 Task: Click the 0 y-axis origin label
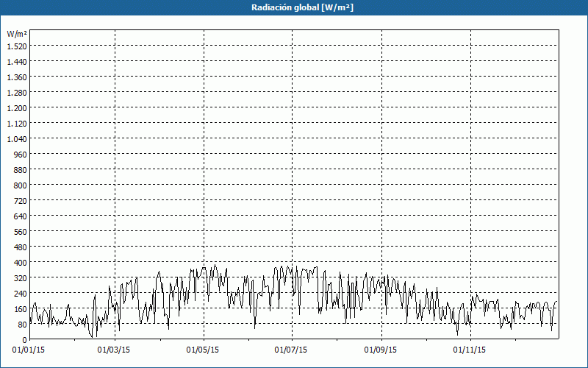tap(25, 340)
